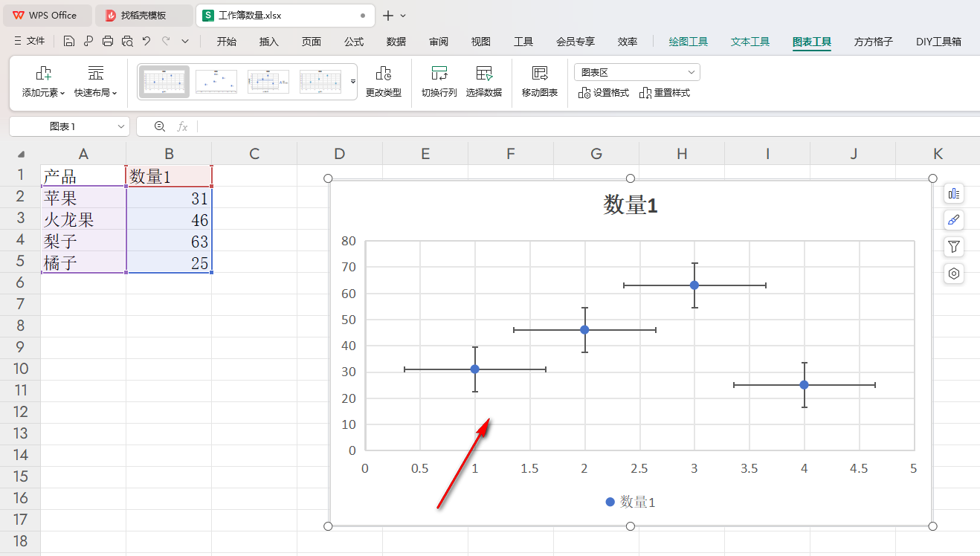
Task: Open the 效率 ribbon tab
Action: [628, 42]
